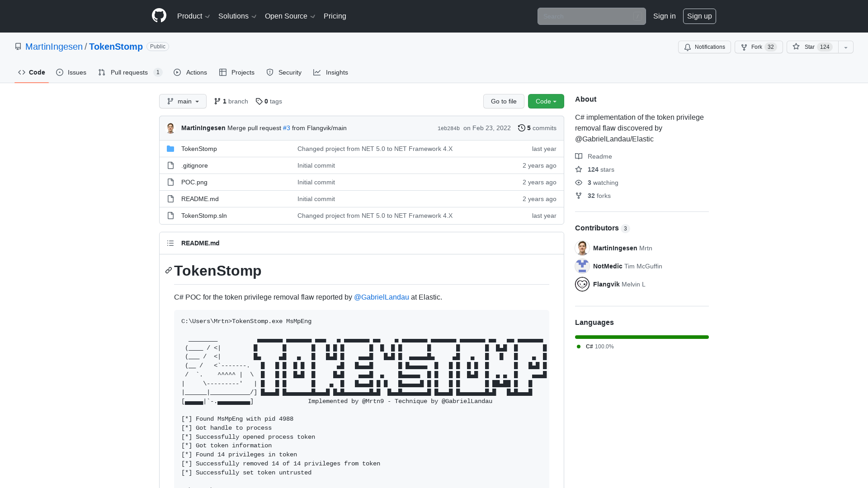Open the Contributors heading link

click(602, 228)
